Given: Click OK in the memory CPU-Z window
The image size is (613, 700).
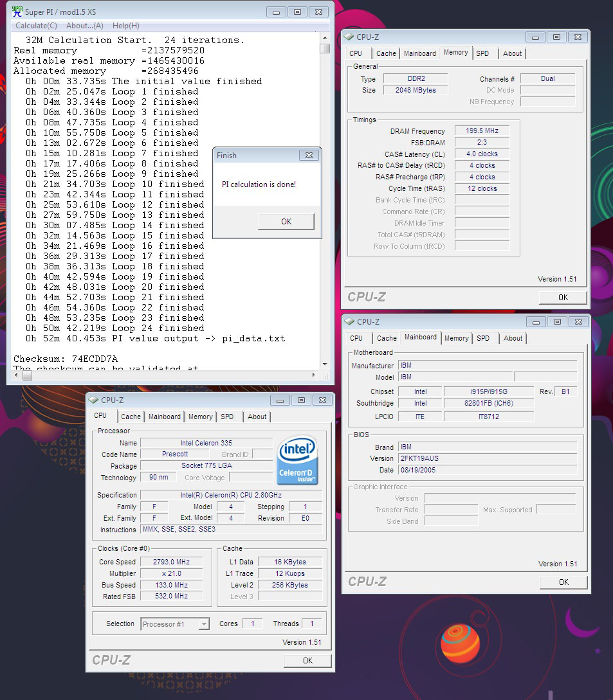Looking at the screenshot, I should pos(563,298).
